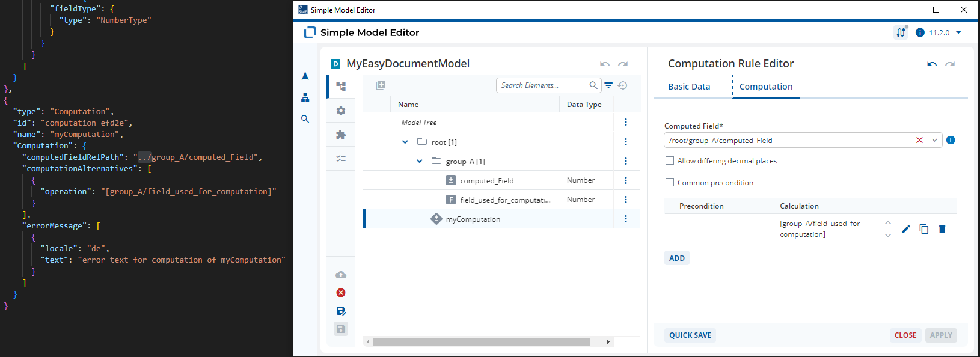Tick the Common precondition checkbox
The width and height of the screenshot is (980, 357).
coord(670,182)
